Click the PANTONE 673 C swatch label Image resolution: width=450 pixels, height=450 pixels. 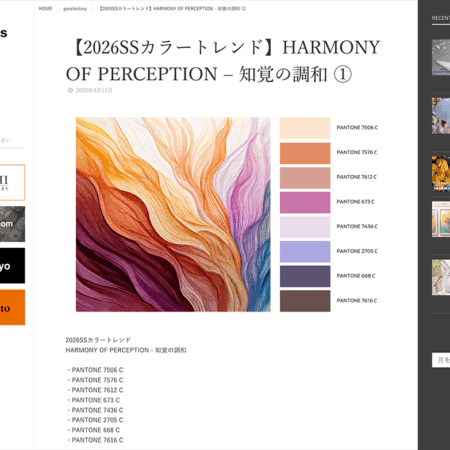pos(355,202)
